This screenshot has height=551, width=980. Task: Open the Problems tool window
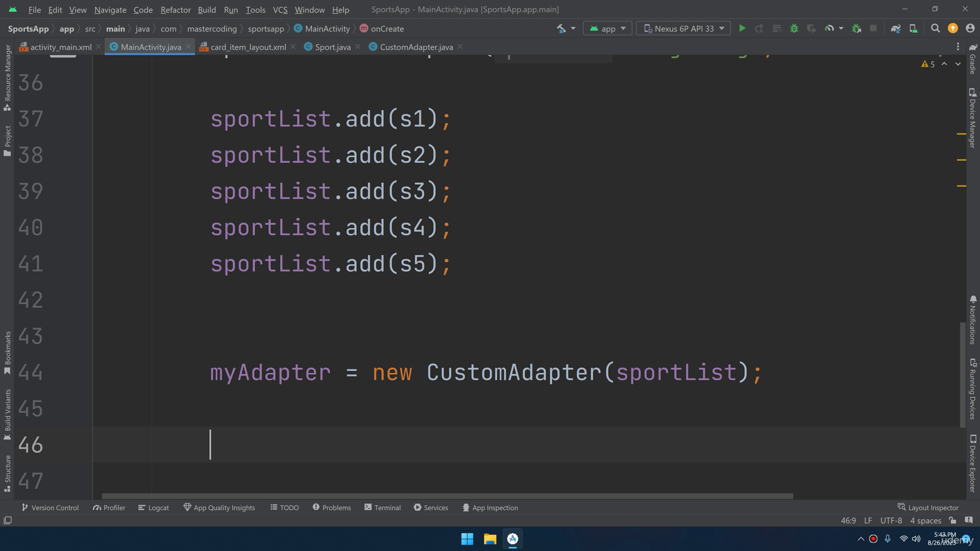click(331, 508)
